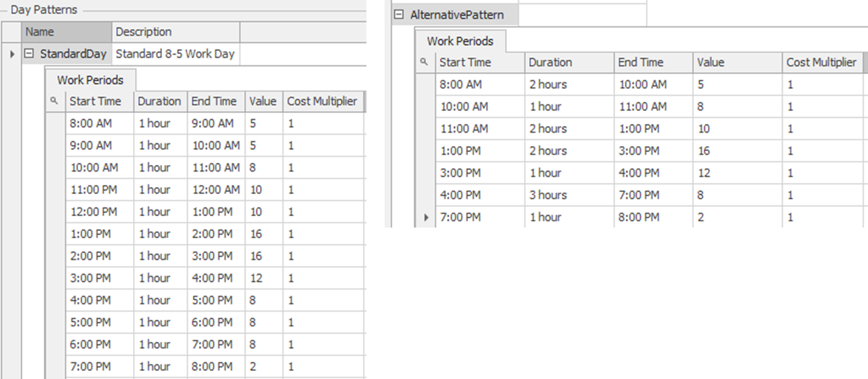
Task: Select value 12 in AlternativePattern grid
Action: [x=738, y=173]
